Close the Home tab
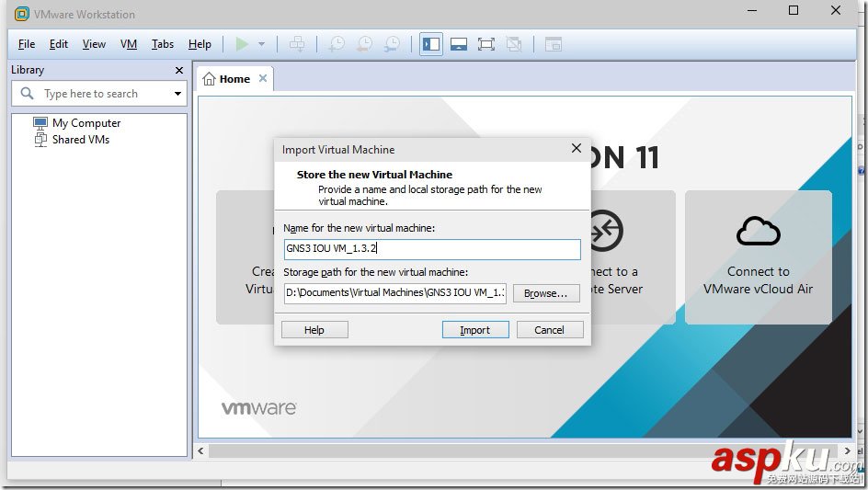The width and height of the screenshot is (868, 490). point(263,78)
